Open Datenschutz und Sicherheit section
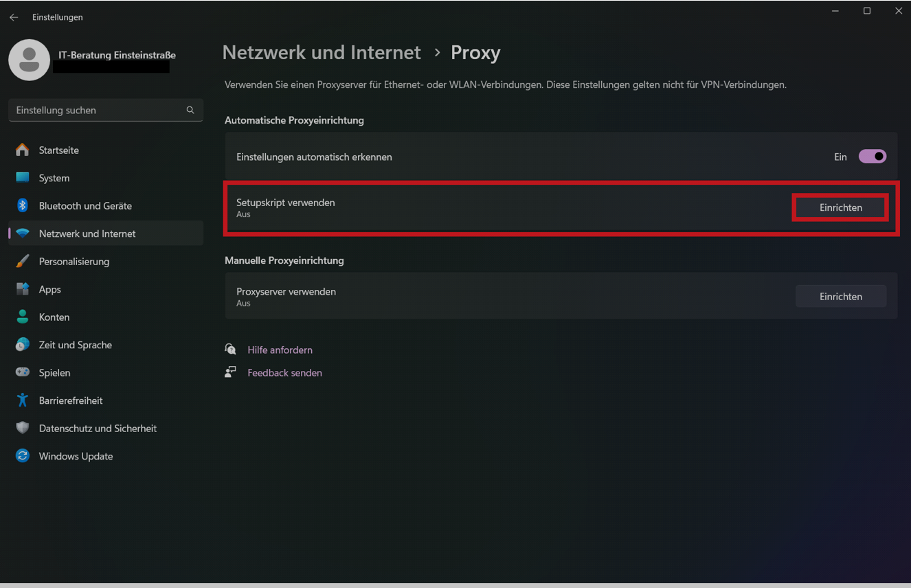911x588 pixels. pyautogui.click(x=98, y=428)
